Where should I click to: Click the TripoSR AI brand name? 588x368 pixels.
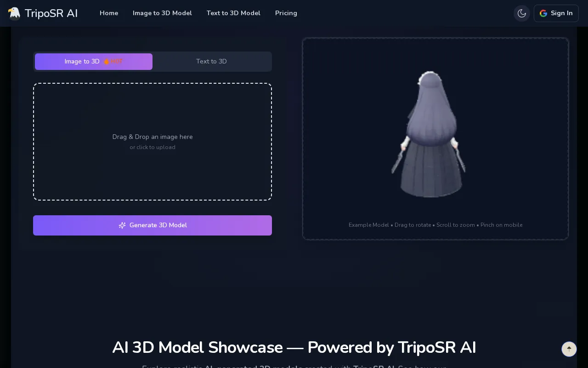51,13
